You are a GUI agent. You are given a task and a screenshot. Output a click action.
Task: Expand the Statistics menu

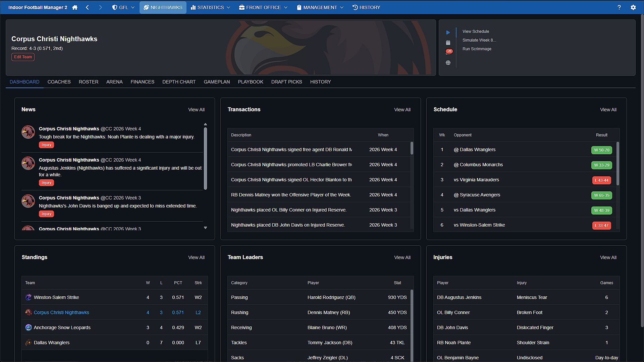point(210,7)
